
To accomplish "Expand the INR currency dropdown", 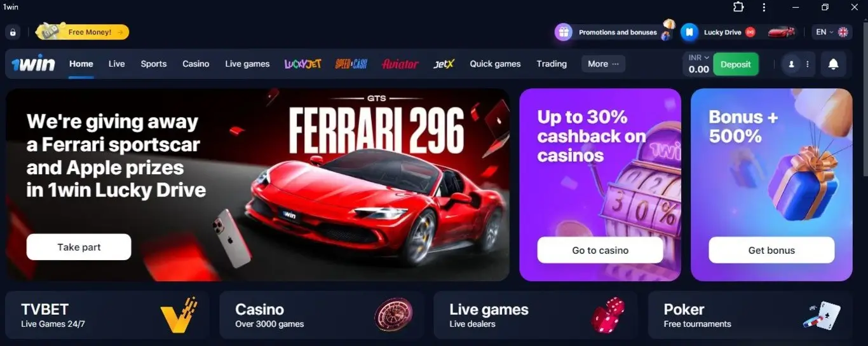I will pos(698,57).
